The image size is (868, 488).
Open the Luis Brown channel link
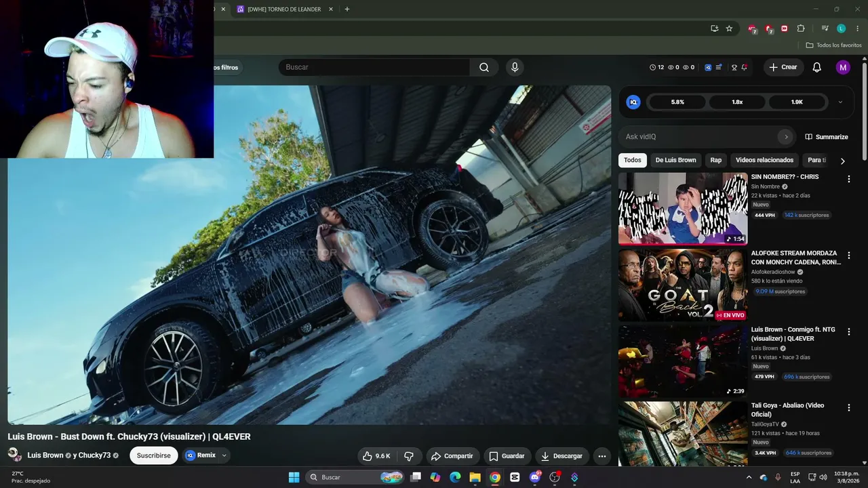click(x=45, y=455)
